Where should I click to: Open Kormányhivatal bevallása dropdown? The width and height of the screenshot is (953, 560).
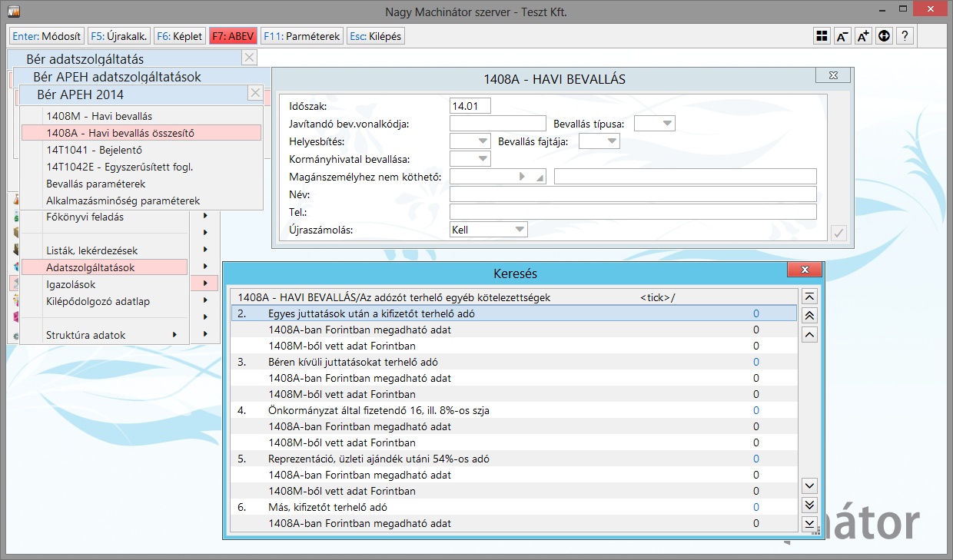coord(470,159)
